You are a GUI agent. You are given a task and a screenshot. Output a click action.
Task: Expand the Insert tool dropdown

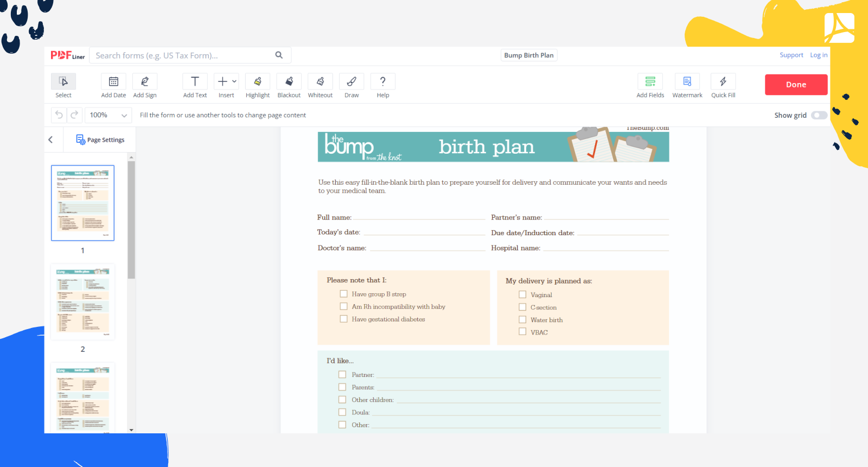tap(234, 81)
